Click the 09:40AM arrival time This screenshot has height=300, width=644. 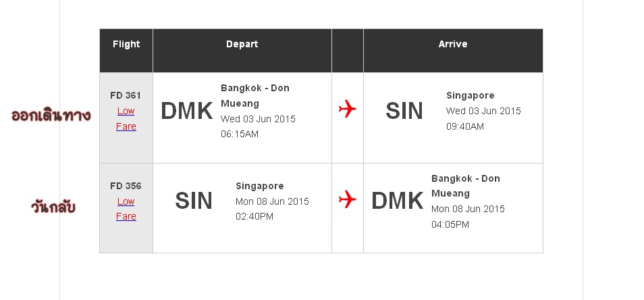coord(465,126)
